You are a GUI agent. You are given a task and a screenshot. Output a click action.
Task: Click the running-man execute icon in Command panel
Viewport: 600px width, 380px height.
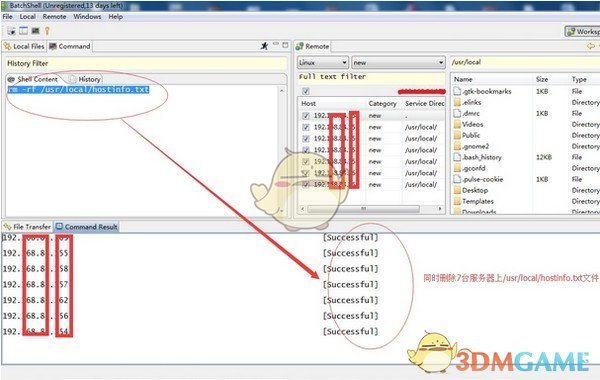tap(264, 46)
